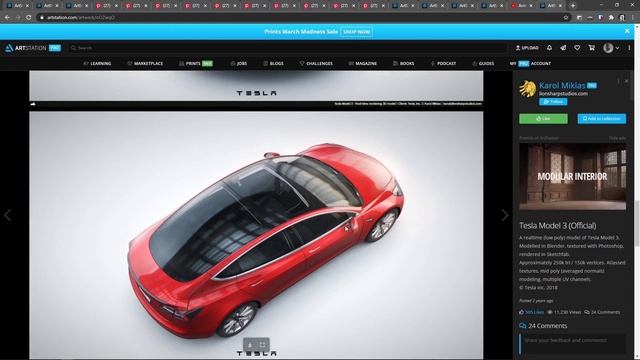Like the artwork with green button

coord(543,118)
